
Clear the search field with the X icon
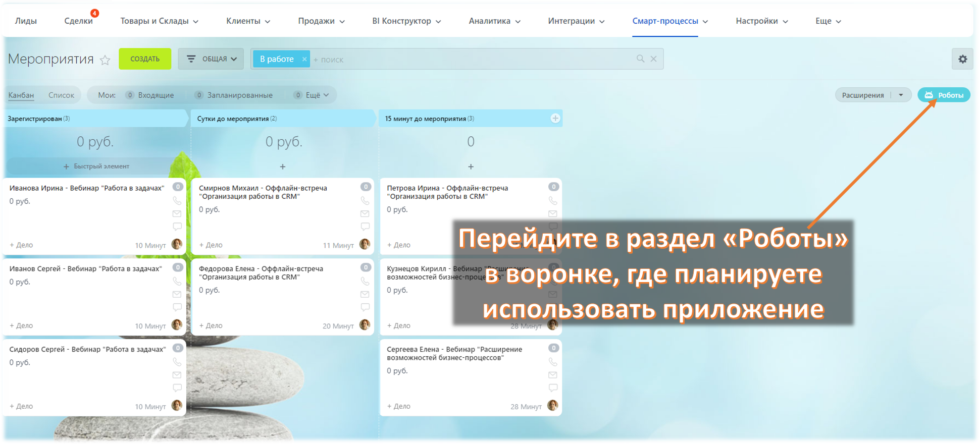point(653,59)
